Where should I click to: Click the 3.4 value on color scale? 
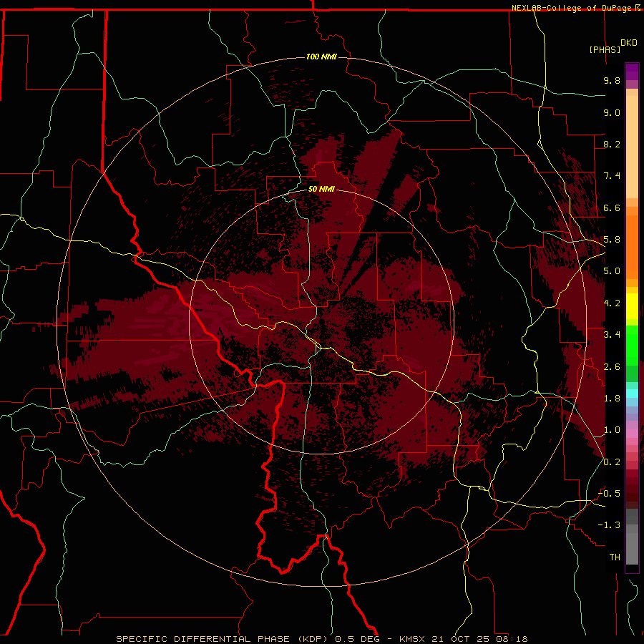[612, 335]
